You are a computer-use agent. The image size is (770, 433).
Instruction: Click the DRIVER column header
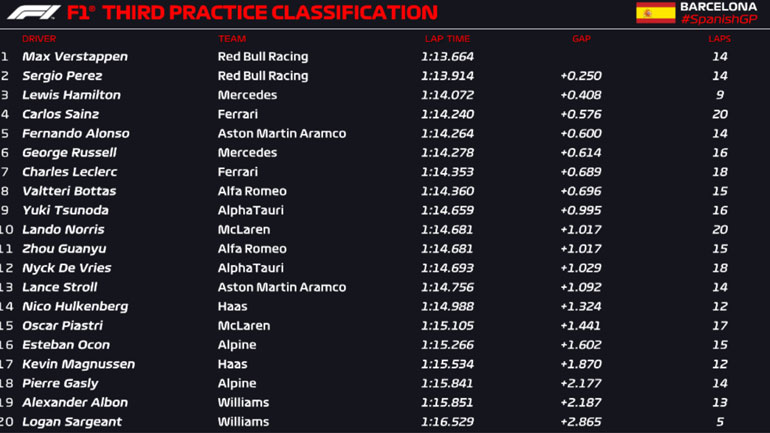tap(39, 39)
